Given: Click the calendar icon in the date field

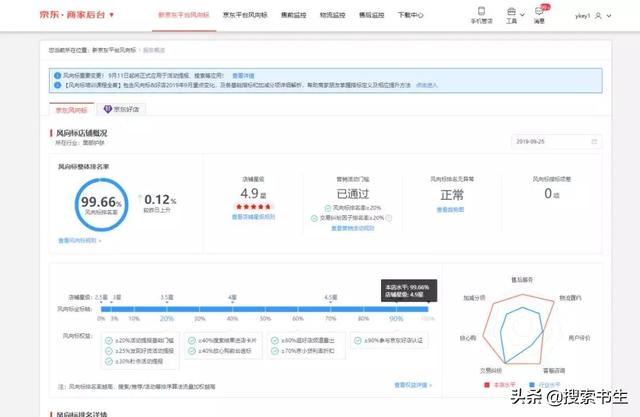Looking at the screenshot, I should coord(594,142).
